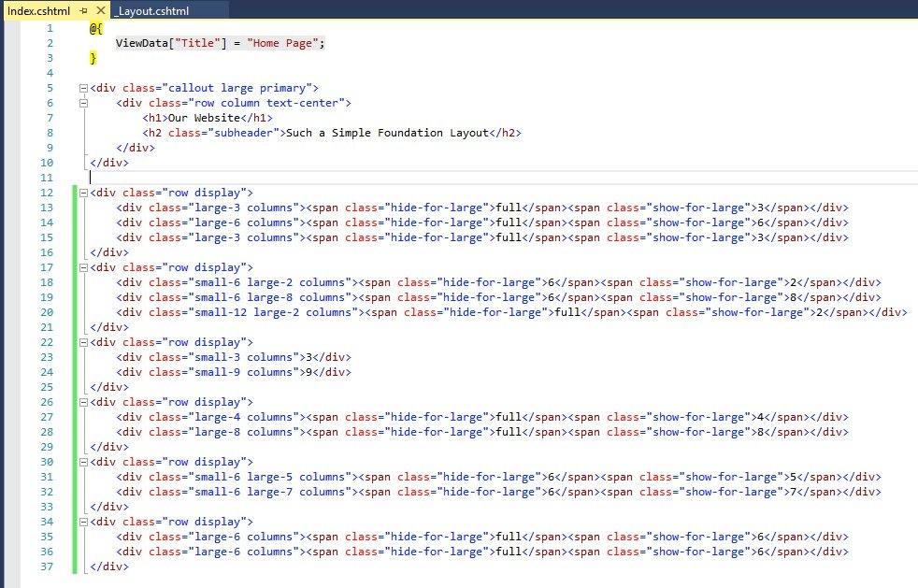Collapse the last row display div at line 34

83,522
